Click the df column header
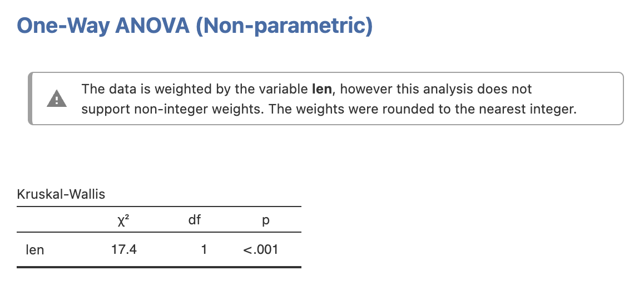Image resolution: width=644 pixels, height=285 pixels. click(x=195, y=220)
